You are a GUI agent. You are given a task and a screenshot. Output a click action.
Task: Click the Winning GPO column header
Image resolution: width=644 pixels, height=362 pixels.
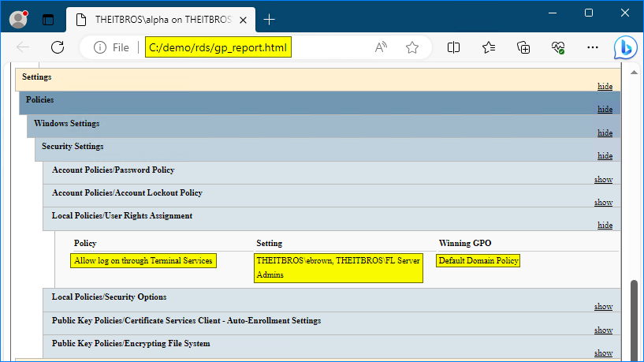point(465,243)
